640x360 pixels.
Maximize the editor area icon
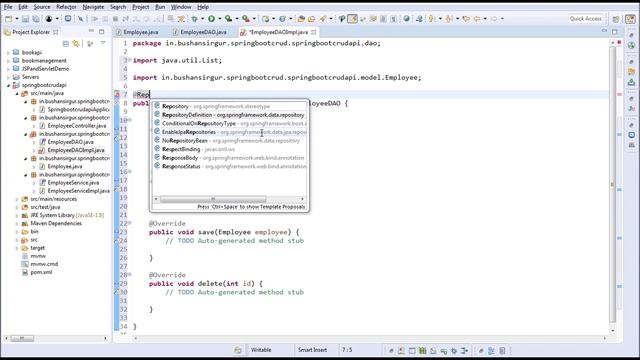click(615, 31)
